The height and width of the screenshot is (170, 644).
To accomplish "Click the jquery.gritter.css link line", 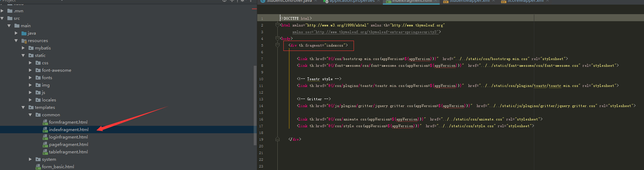I will click(466, 106).
